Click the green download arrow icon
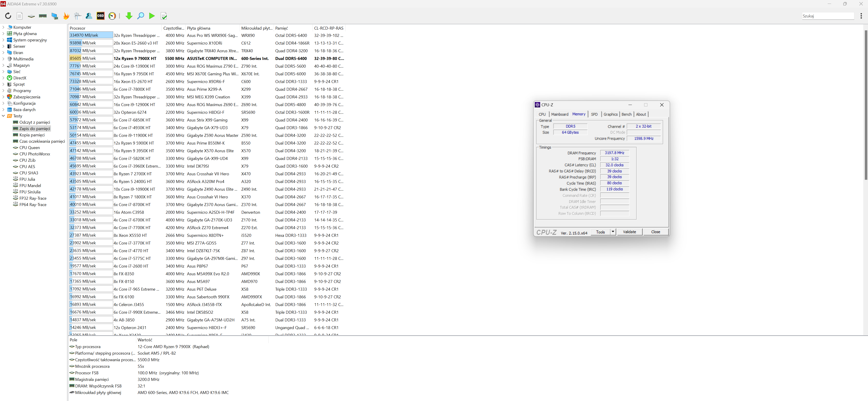868x401 pixels. point(129,16)
